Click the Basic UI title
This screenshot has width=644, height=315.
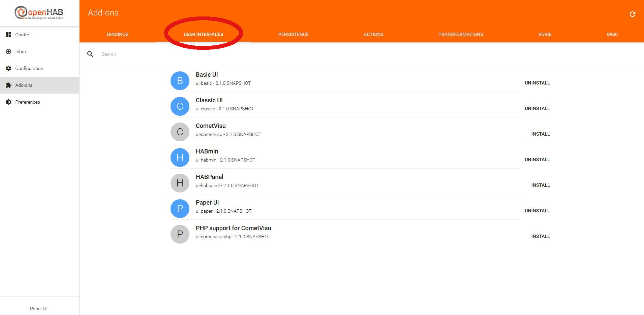tap(207, 75)
